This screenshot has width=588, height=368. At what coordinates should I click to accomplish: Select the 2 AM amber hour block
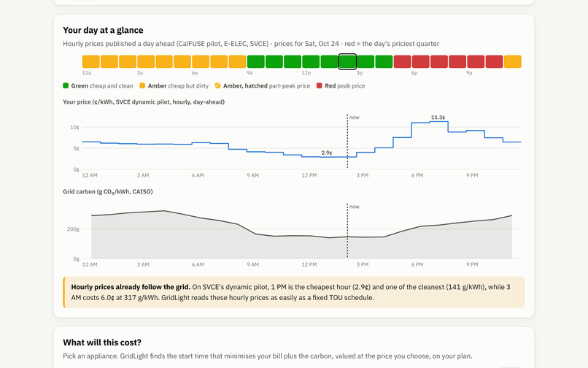pos(128,61)
